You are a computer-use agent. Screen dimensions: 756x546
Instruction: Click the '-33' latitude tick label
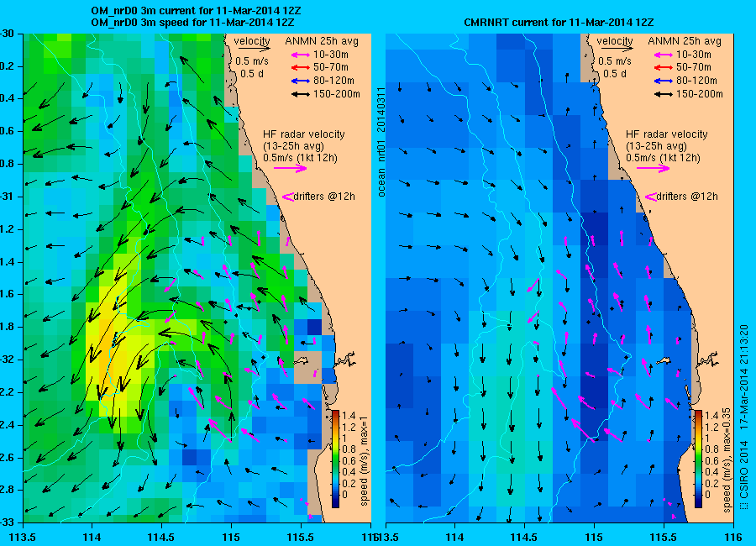pos(7,522)
